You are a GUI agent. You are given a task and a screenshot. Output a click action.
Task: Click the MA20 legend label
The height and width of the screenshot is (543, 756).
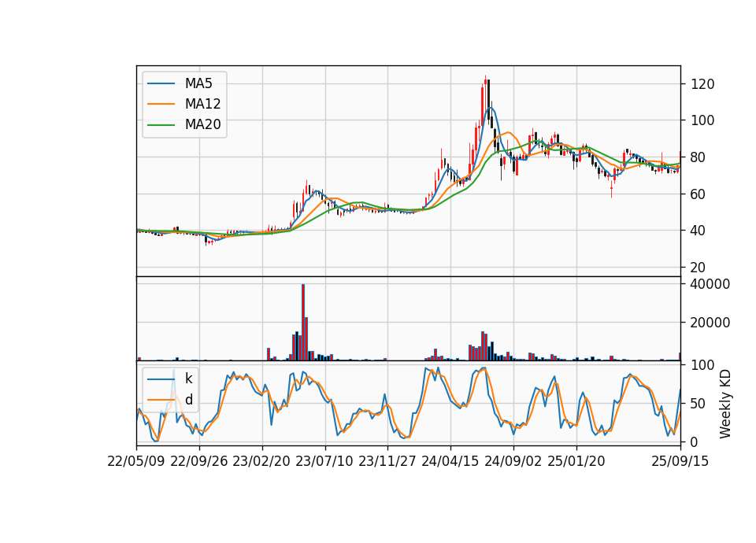[202, 125]
